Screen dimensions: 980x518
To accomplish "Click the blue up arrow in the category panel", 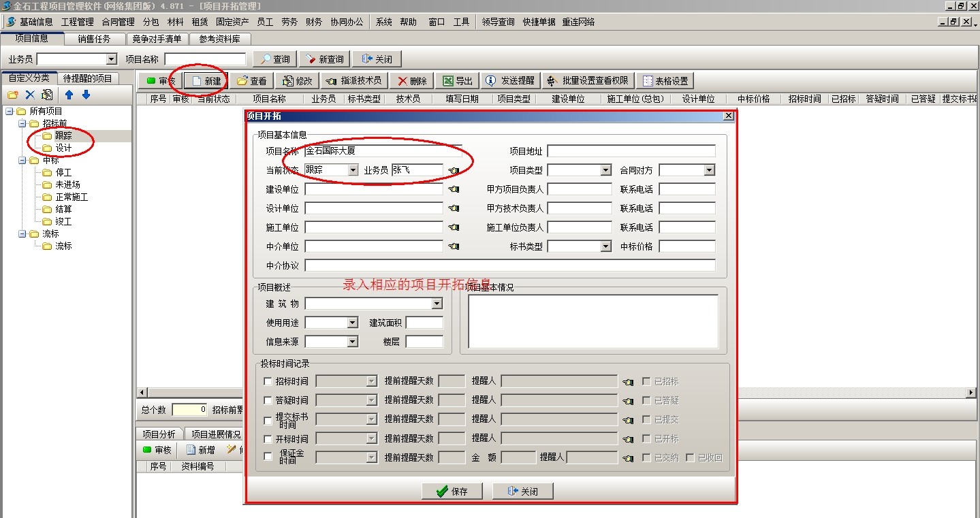I will (x=69, y=95).
